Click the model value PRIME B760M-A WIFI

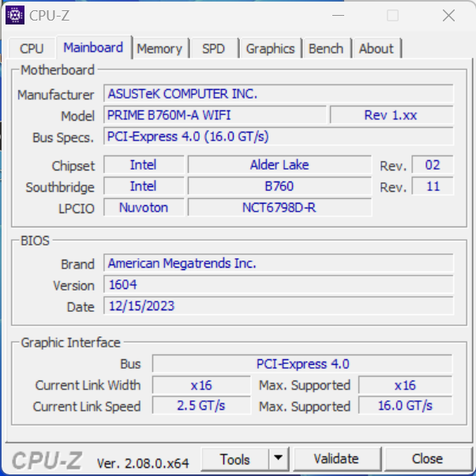click(x=215, y=115)
